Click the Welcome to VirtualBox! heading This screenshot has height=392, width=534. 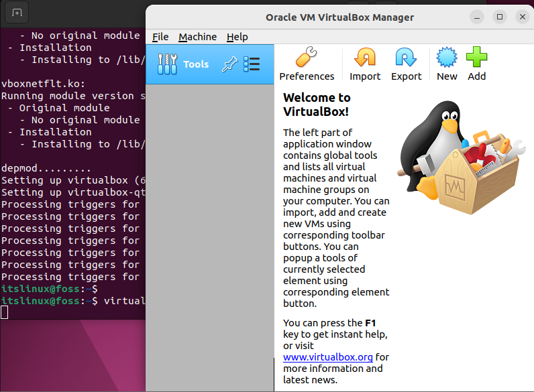[317, 105]
